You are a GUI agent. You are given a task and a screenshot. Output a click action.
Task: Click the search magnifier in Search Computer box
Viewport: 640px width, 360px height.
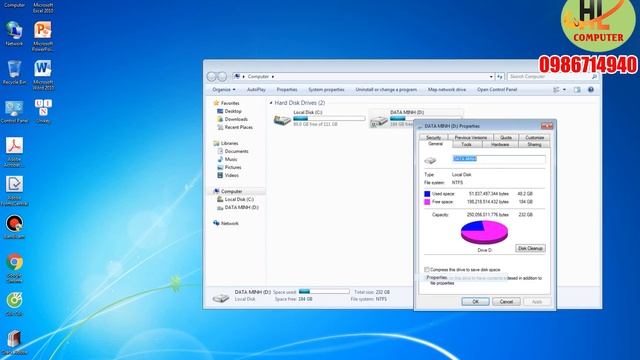[594, 76]
